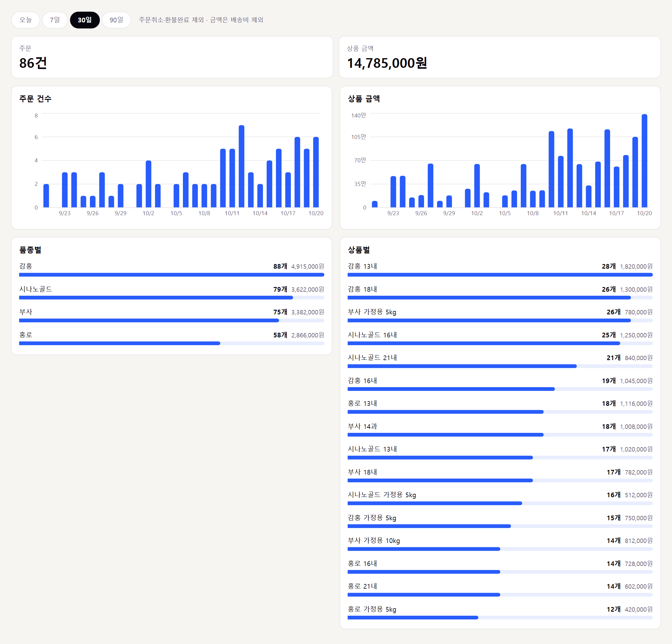The width and height of the screenshot is (672, 644).
Task: Select the 오늘 period tab
Action: point(26,20)
